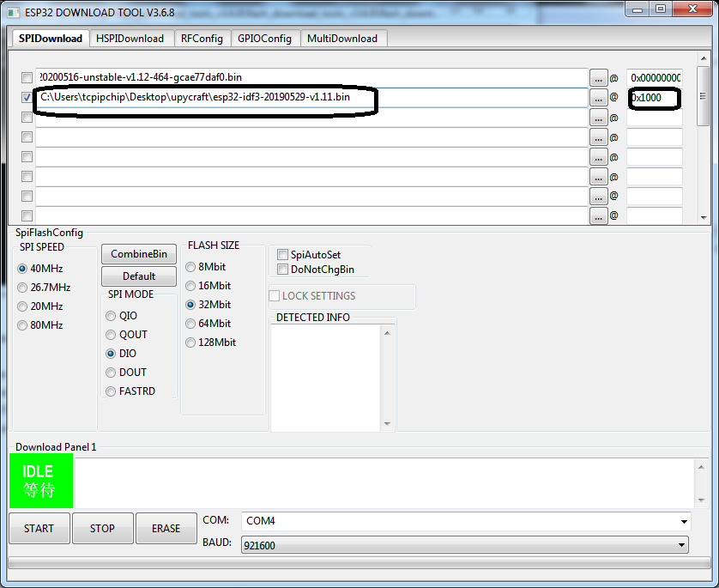This screenshot has height=588, width=719.
Task: Open the COM port dropdown showing COM4
Action: tap(466, 521)
